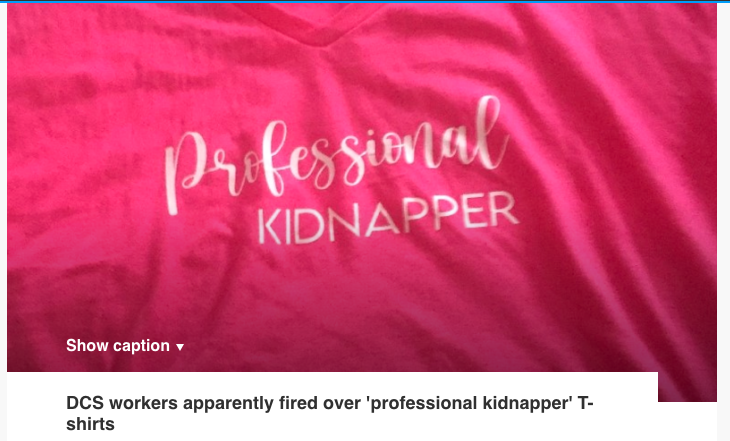Expand the caption with the triangle arrow
This screenshot has height=441, width=730.
[180, 347]
